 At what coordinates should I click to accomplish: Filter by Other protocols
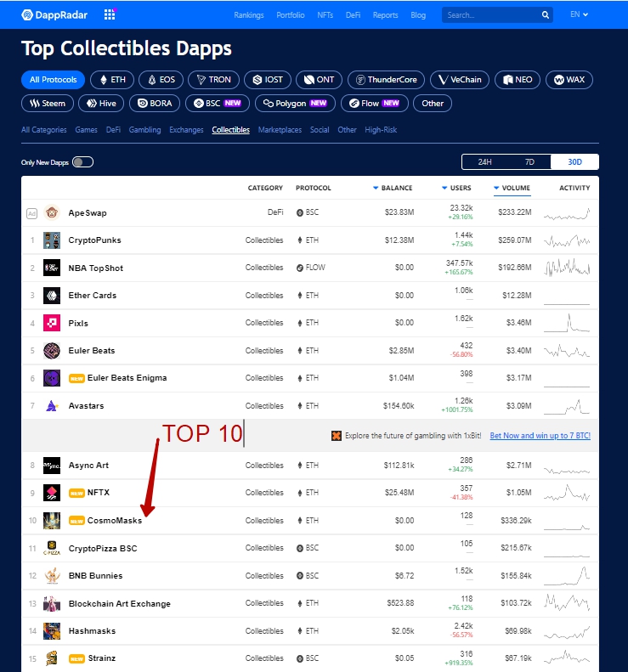click(432, 104)
